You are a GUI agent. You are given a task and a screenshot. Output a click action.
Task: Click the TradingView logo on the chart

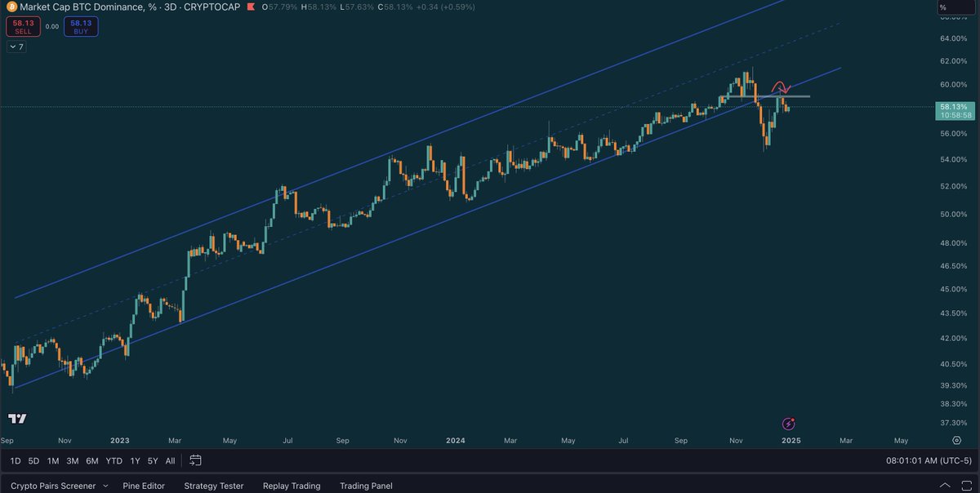click(17, 419)
